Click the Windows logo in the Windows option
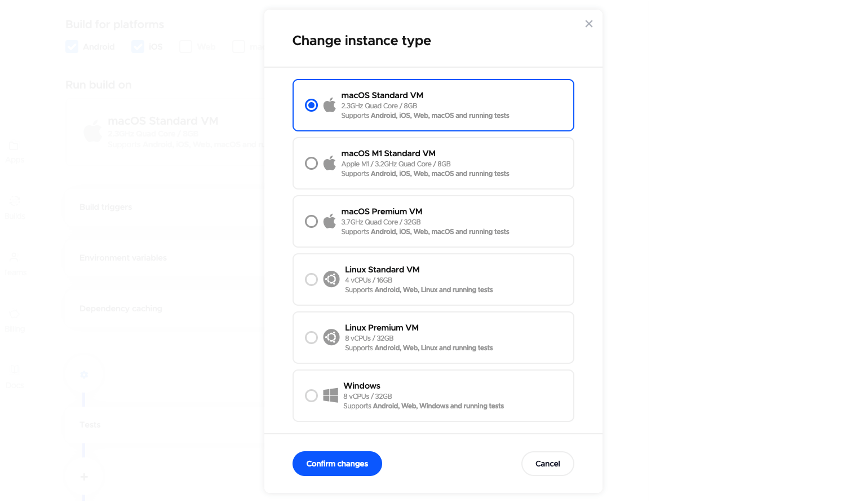 (330, 395)
